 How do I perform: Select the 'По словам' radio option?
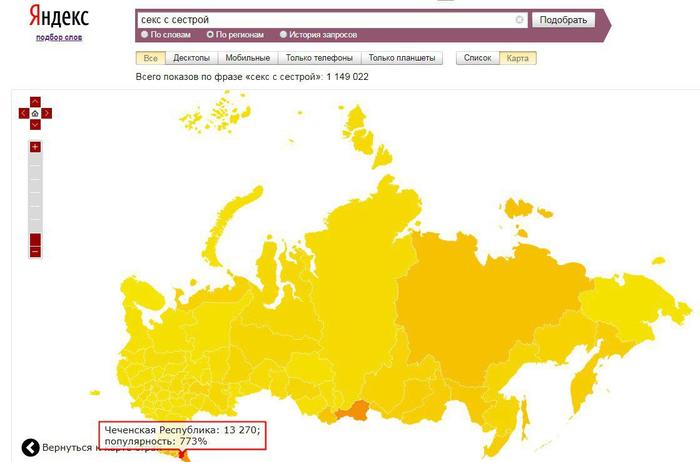pyautogui.click(x=144, y=34)
